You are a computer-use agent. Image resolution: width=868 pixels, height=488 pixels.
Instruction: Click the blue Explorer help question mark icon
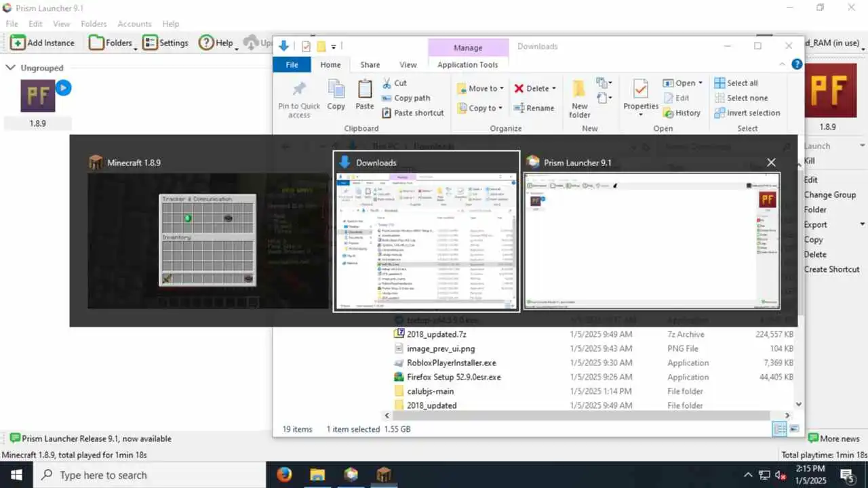click(797, 64)
